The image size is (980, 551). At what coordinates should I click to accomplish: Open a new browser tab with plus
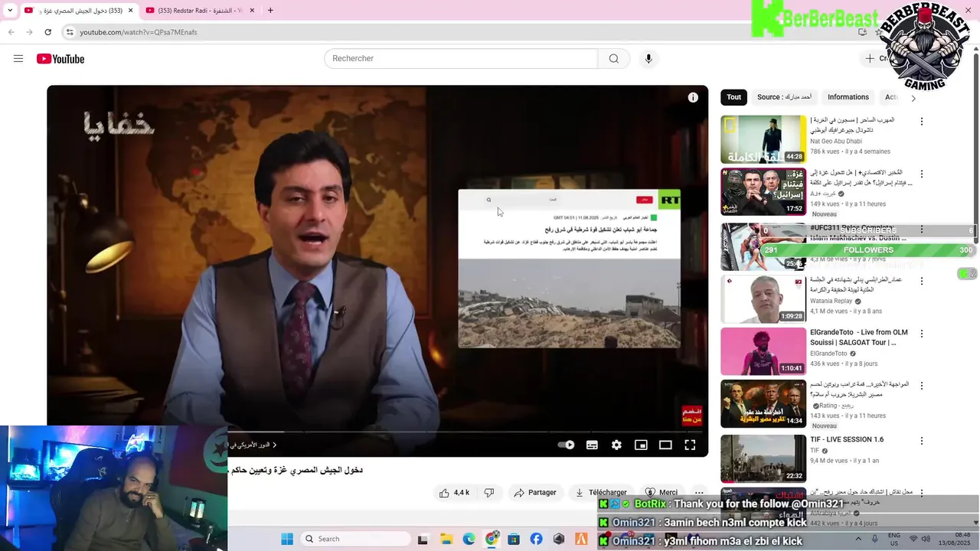pos(270,11)
